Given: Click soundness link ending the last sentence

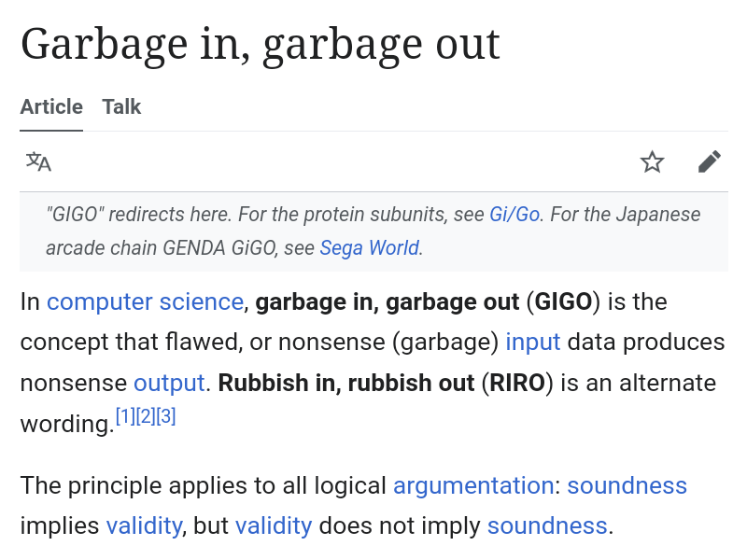Looking at the screenshot, I should point(547,526).
